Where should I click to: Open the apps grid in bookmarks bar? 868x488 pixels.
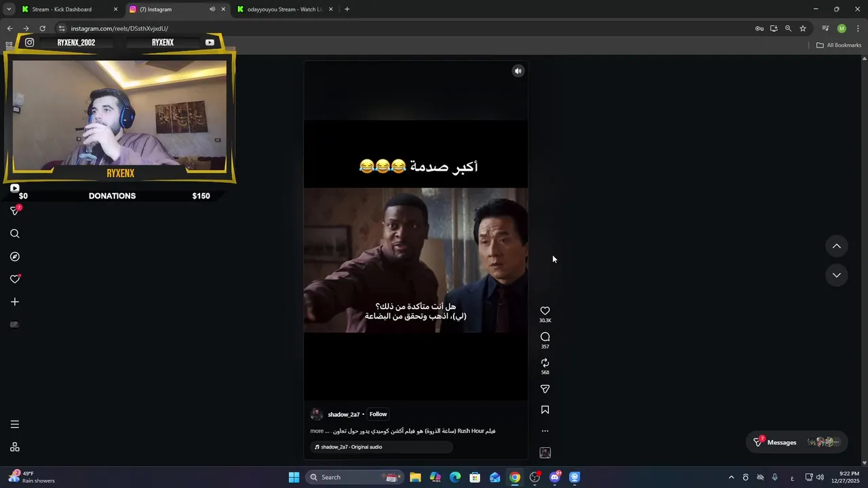pyautogui.click(x=9, y=45)
